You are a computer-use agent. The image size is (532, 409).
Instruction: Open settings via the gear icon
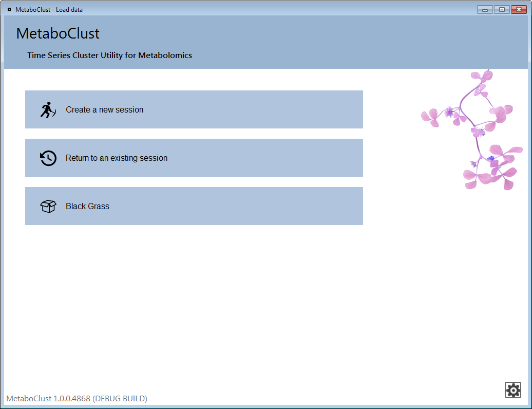513,390
